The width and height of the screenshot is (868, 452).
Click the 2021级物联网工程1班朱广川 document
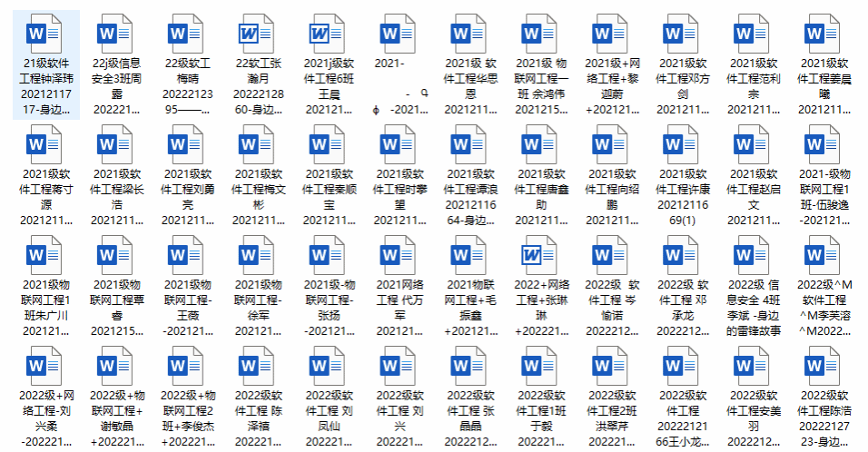click(44, 256)
